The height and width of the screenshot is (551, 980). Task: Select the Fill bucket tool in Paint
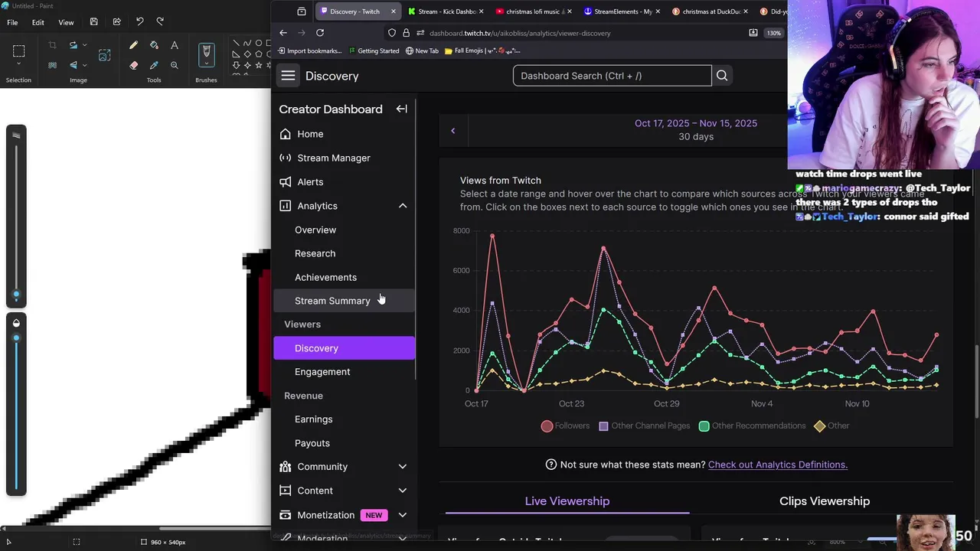point(154,45)
